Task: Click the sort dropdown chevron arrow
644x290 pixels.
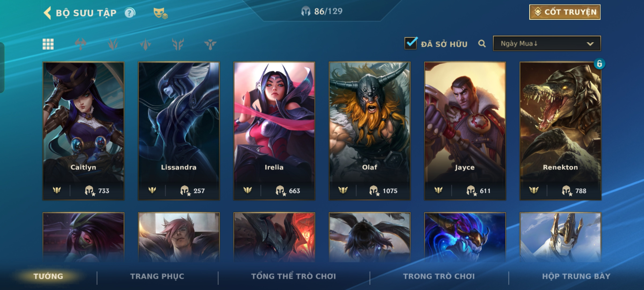Action: [590, 44]
